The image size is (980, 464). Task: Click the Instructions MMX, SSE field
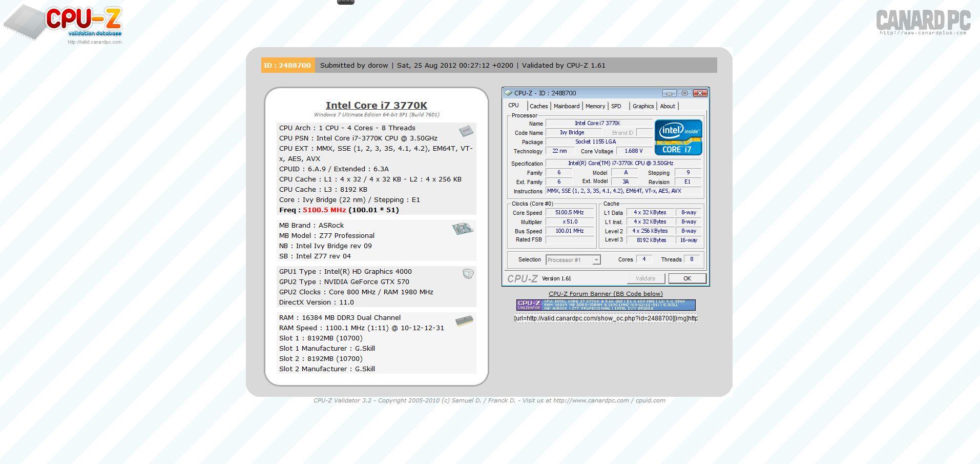pyautogui.click(x=623, y=191)
